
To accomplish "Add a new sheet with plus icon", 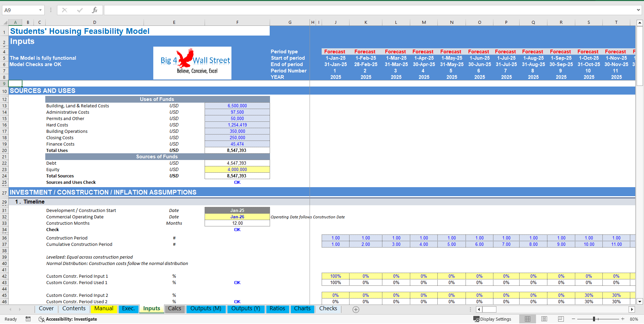I will [356, 310].
